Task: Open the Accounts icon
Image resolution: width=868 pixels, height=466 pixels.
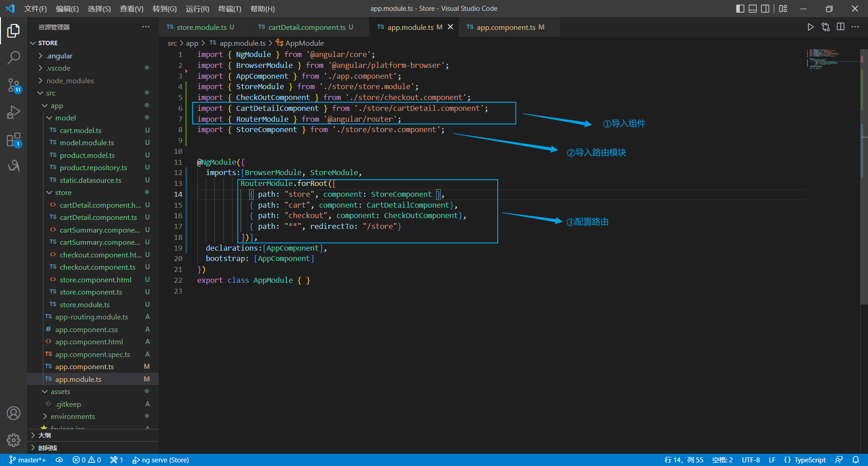Action: tap(14, 413)
